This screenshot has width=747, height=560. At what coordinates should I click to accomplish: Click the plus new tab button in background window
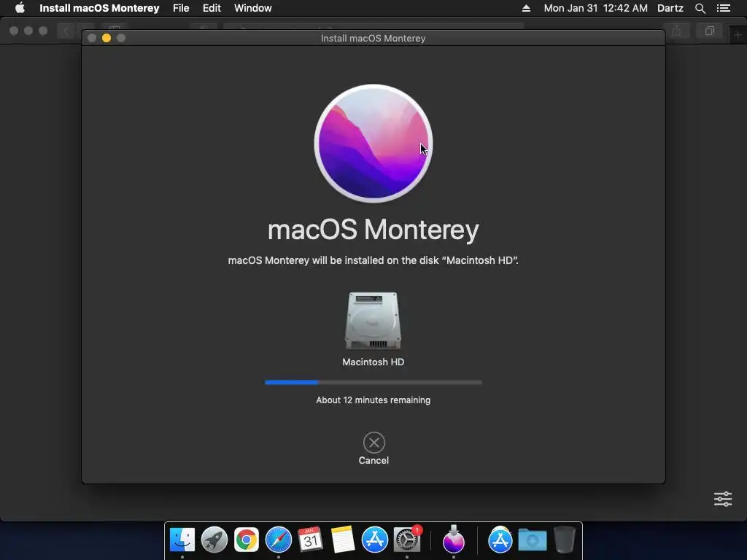tap(738, 34)
